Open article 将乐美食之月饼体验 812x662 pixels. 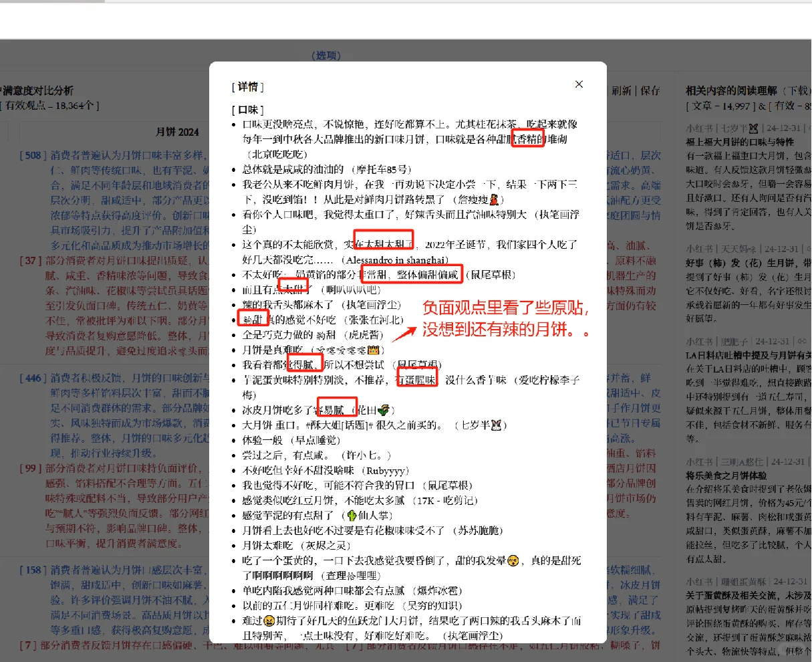point(726,475)
